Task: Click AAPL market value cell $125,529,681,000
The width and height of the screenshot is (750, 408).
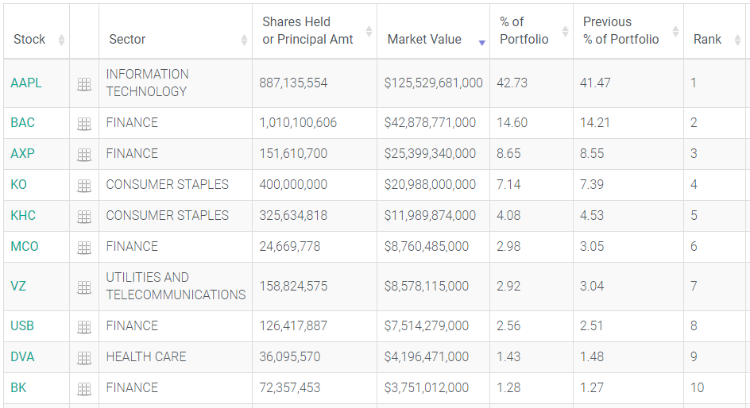Action: [x=433, y=83]
